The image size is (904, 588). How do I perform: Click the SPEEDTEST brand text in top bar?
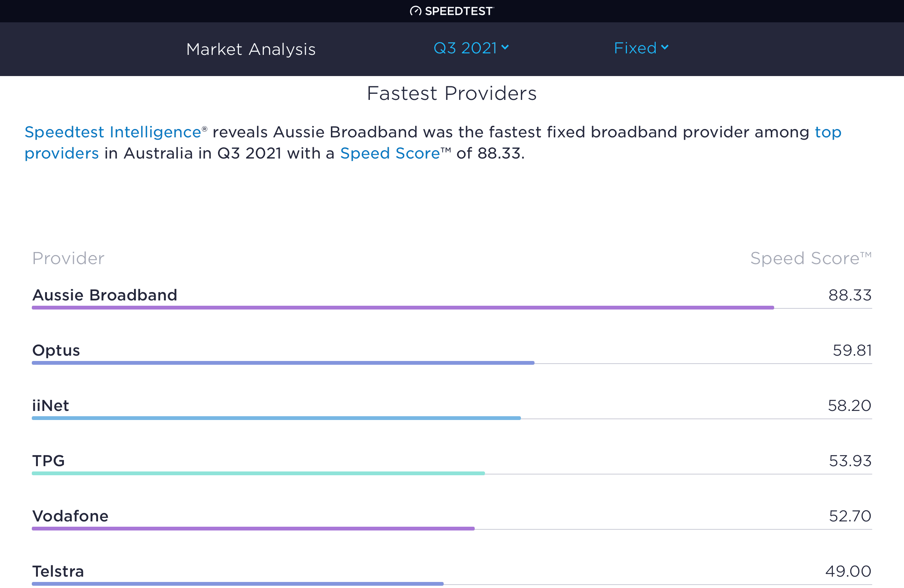[x=458, y=11]
